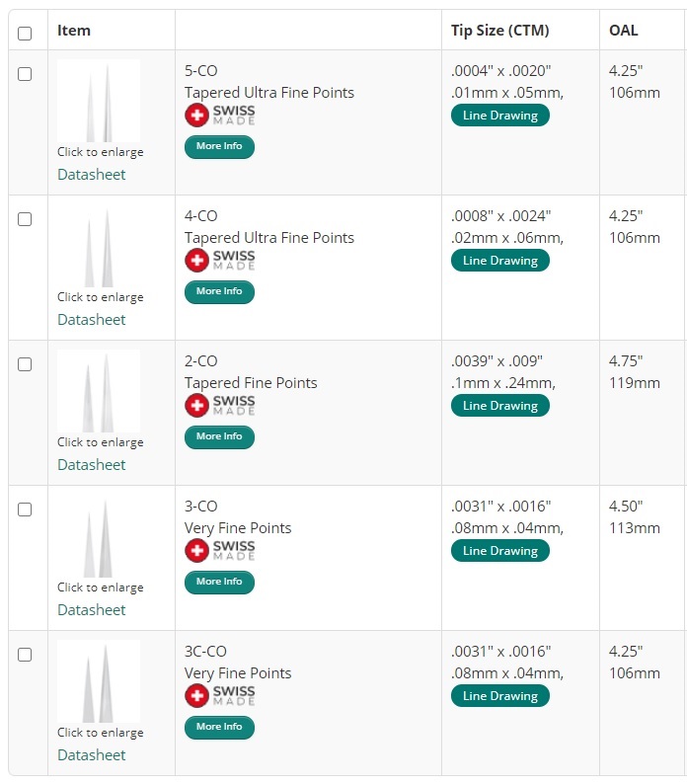The height and width of the screenshot is (784, 687).
Task: Show More Info for 3-CO Very Fine Points
Action: 219,583
